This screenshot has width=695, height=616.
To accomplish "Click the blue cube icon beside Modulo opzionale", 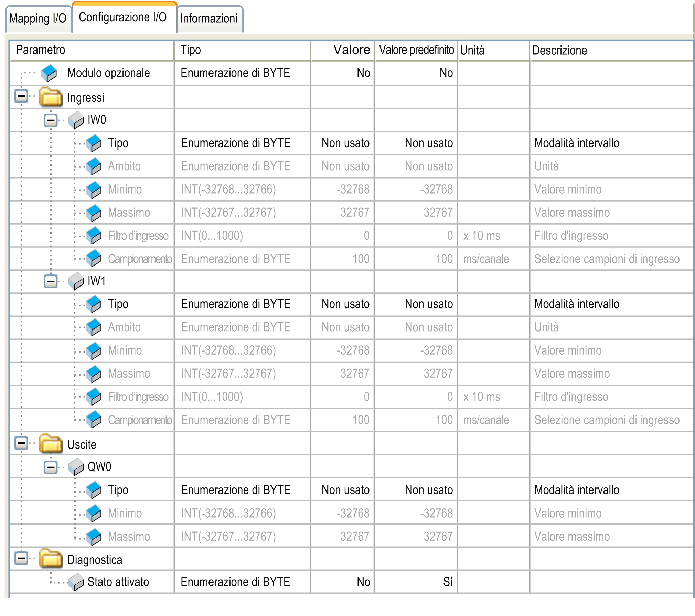I will tap(49, 73).
